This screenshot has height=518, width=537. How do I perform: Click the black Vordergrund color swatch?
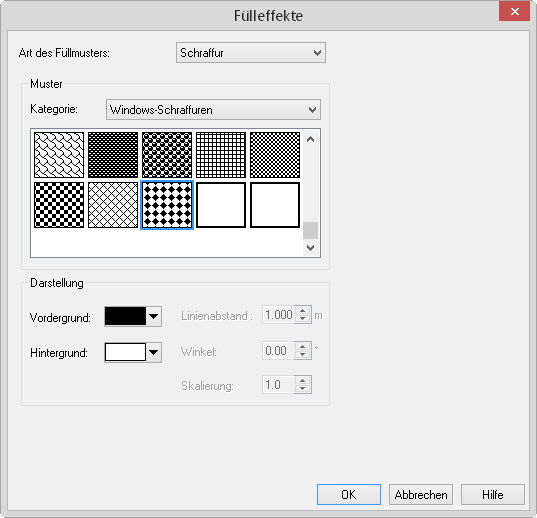pos(125,316)
